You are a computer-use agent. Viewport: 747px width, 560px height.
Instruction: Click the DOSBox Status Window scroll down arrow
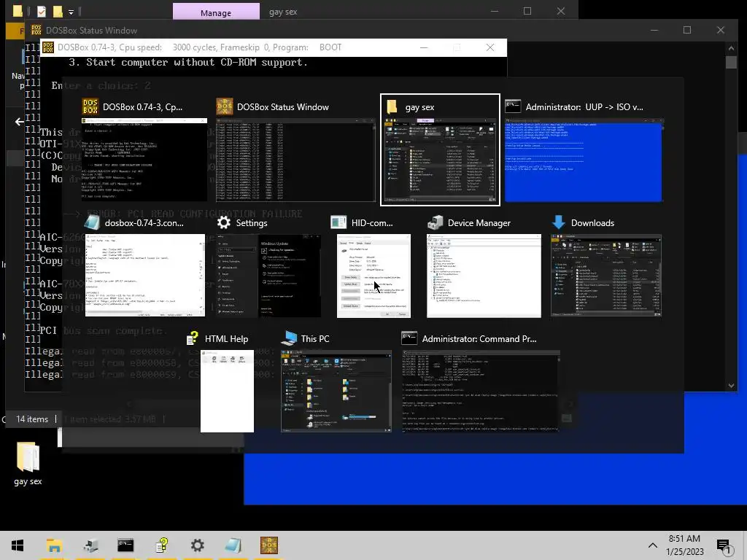[731, 385]
